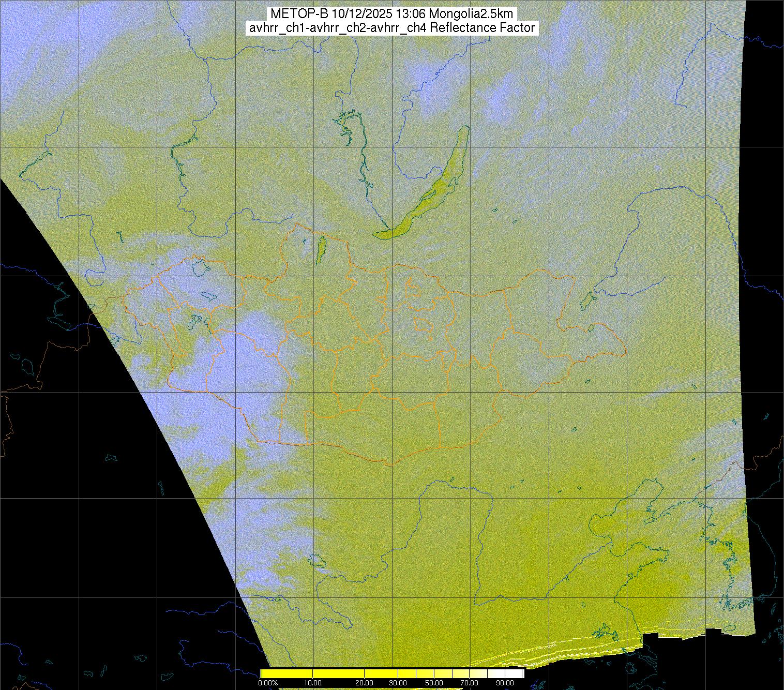Image resolution: width=784 pixels, height=690 pixels.
Task: Click the 10.00 tick label on the colorbar
Action: (313, 683)
